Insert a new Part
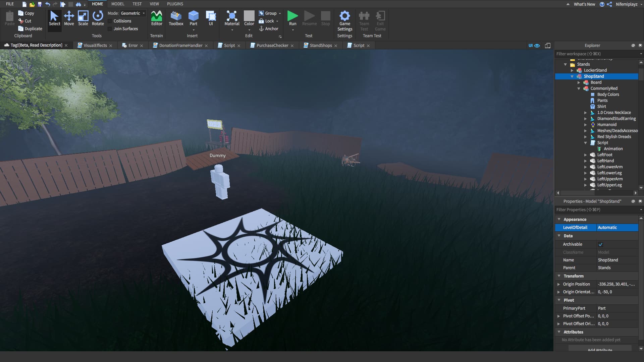The width and height of the screenshot is (644, 362). point(193,18)
